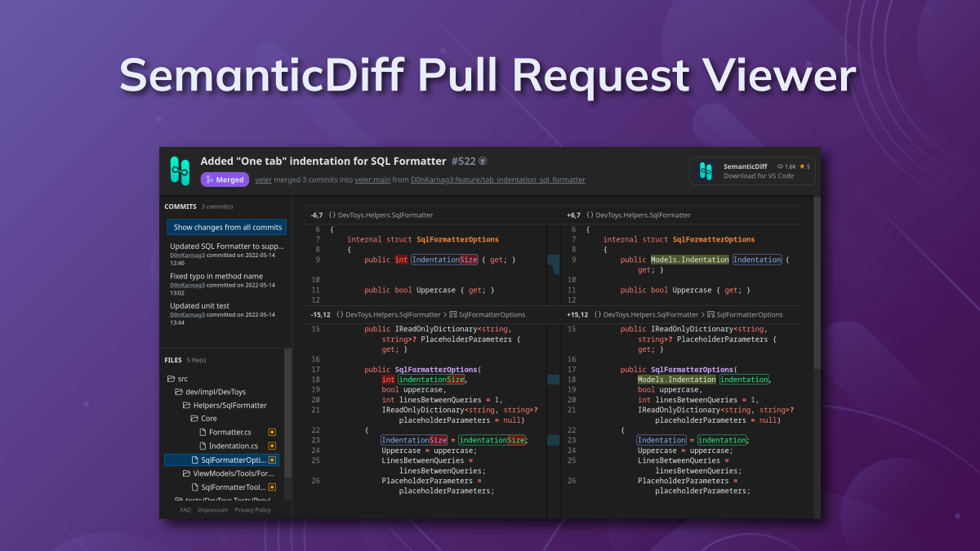Screen dimensions: 980x551
Task: Open D0nKarnag3 link of the 12:46 commit
Action: pyautogui.click(x=187, y=255)
